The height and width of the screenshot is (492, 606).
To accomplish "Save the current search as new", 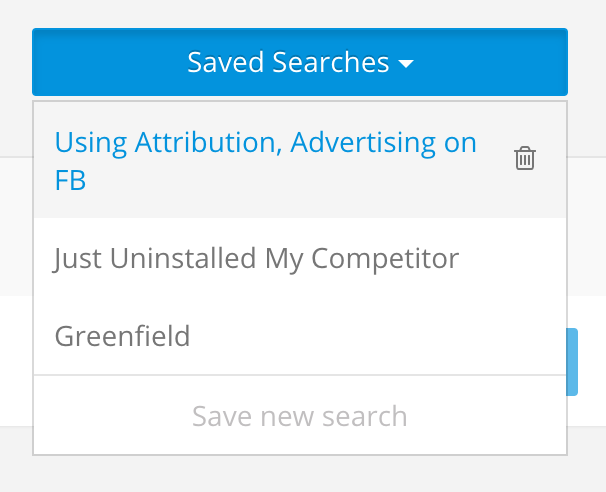I will point(300,416).
